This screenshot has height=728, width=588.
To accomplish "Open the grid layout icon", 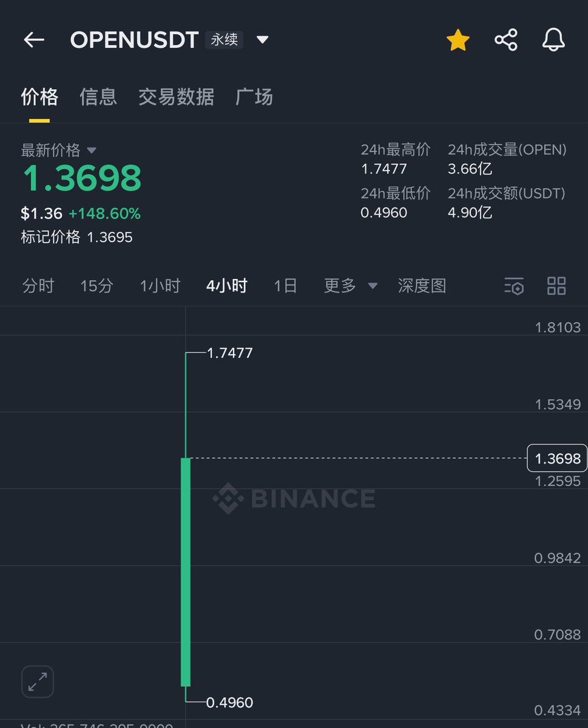I will pyautogui.click(x=556, y=286).
